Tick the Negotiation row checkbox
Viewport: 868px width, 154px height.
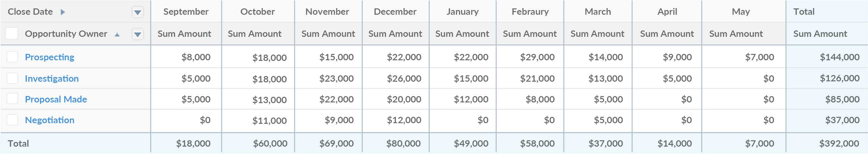pyautogui.click(x=12, y=120)
